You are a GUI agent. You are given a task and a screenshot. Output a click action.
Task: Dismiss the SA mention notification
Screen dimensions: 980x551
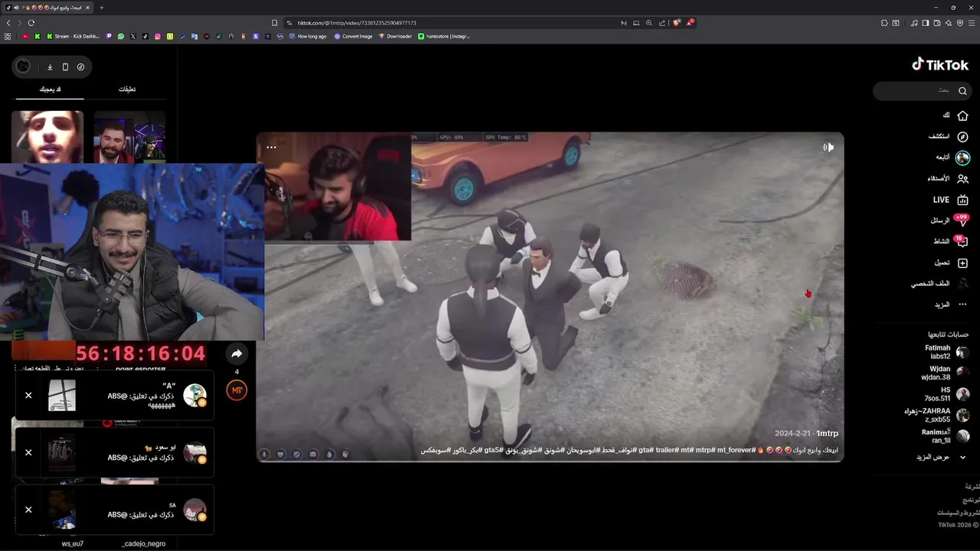click(28, 510)
